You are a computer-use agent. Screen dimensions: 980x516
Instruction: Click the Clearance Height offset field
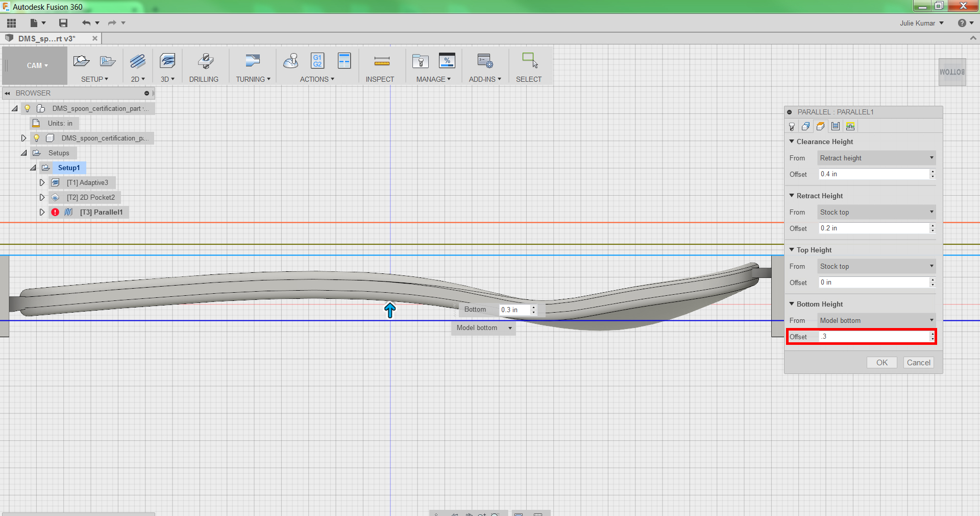[x=874, y=174]
